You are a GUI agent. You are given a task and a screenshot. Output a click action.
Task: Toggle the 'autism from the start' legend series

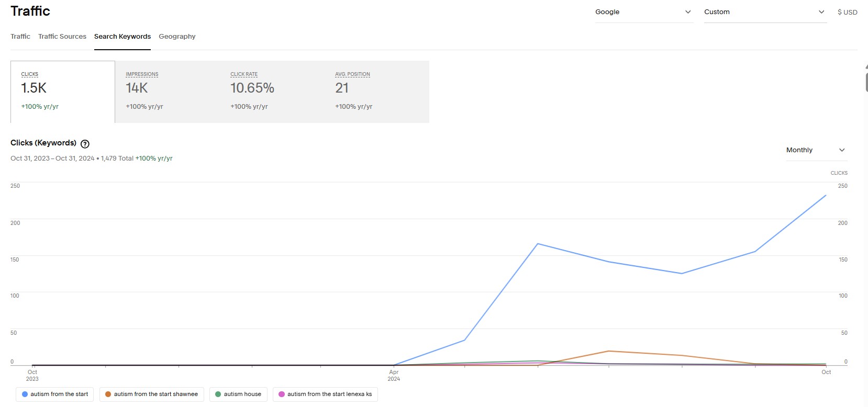click(55, 394)
